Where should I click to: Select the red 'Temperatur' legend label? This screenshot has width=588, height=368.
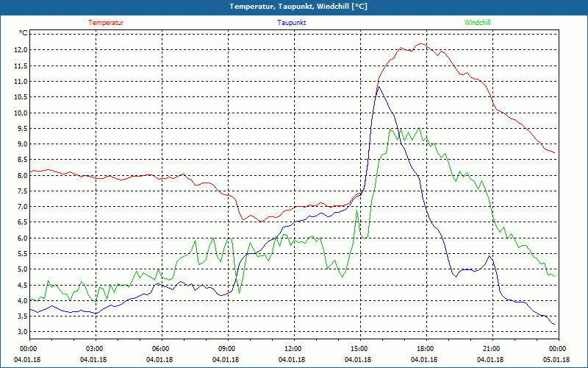[x=106, y=23]
